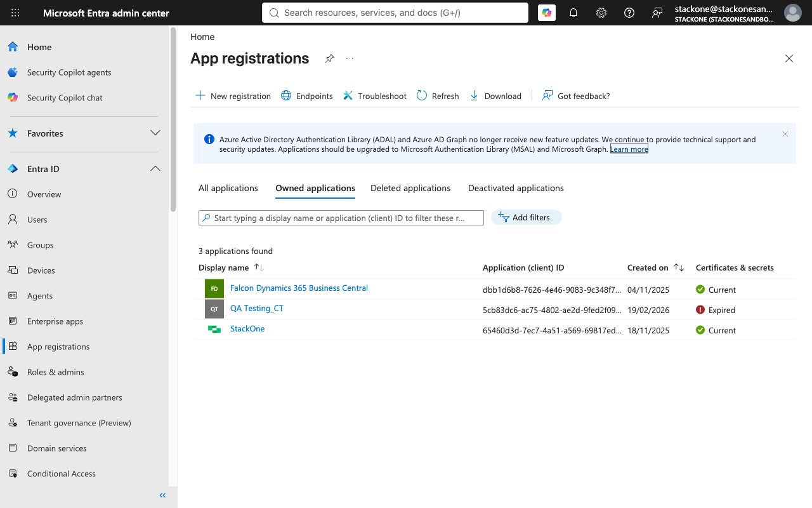Image resolution: width=812 pixels, height=508 pixels.
Task: Refresh the applications list
Action: tap(438, 96)
